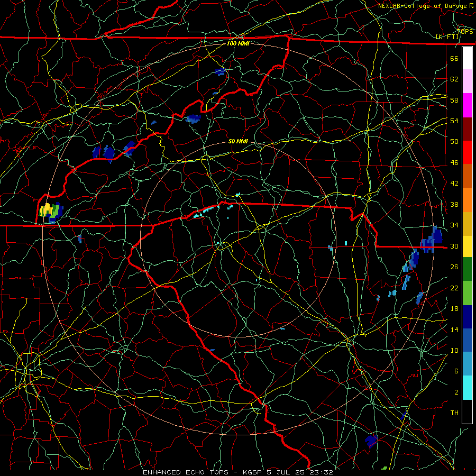Screen dimensions: 476x476
Task: Click the legend value "18"
Action: pyautogui.click(x=454, y=309)
